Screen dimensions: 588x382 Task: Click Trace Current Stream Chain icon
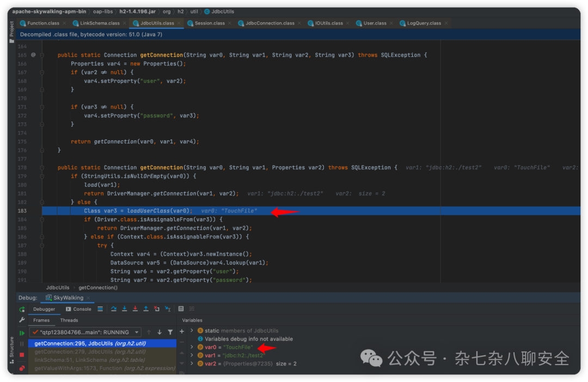[x=192, y=309]
